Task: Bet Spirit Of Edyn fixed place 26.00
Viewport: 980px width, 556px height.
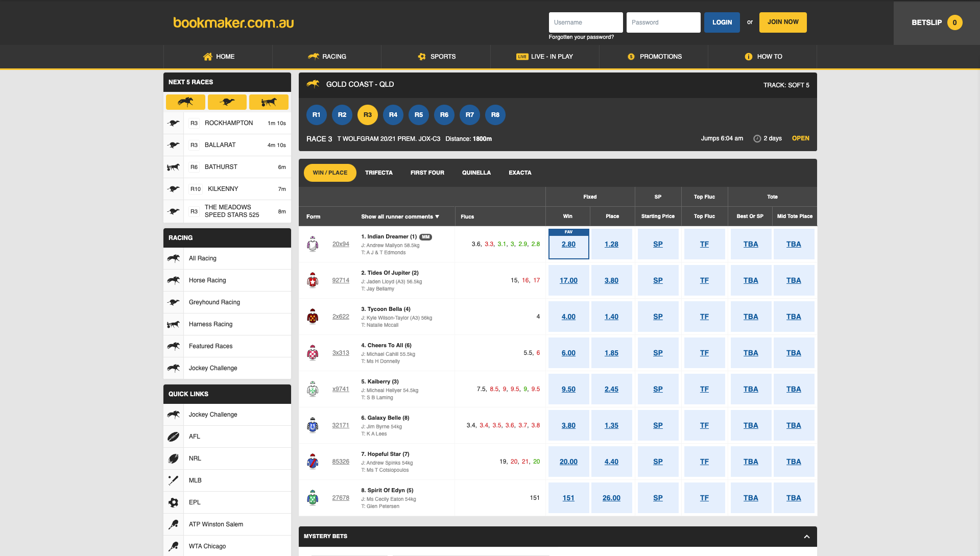Action: point(611,498)
